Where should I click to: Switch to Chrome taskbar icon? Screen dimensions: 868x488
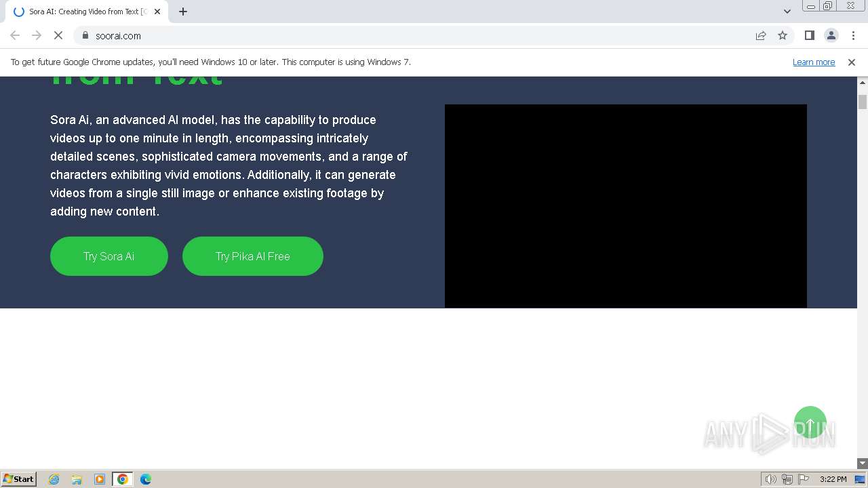pyautogui.click(x=123, y=479)
